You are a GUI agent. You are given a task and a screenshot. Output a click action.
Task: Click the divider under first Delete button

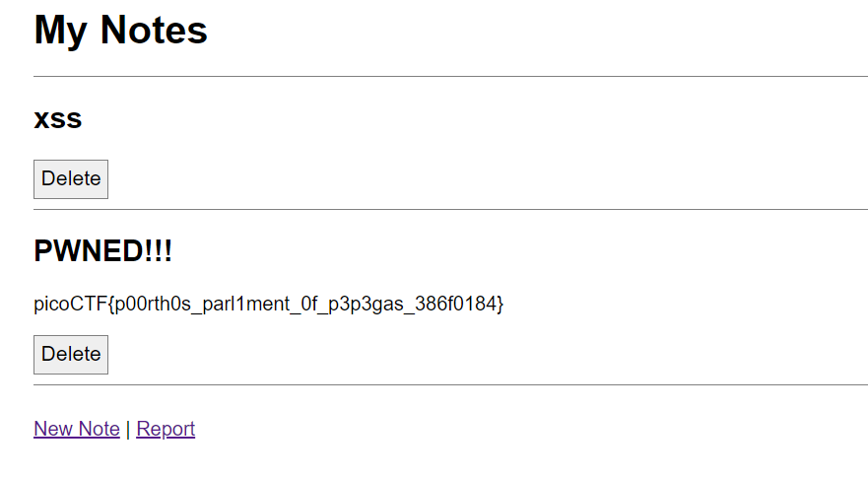pos(450,209)
